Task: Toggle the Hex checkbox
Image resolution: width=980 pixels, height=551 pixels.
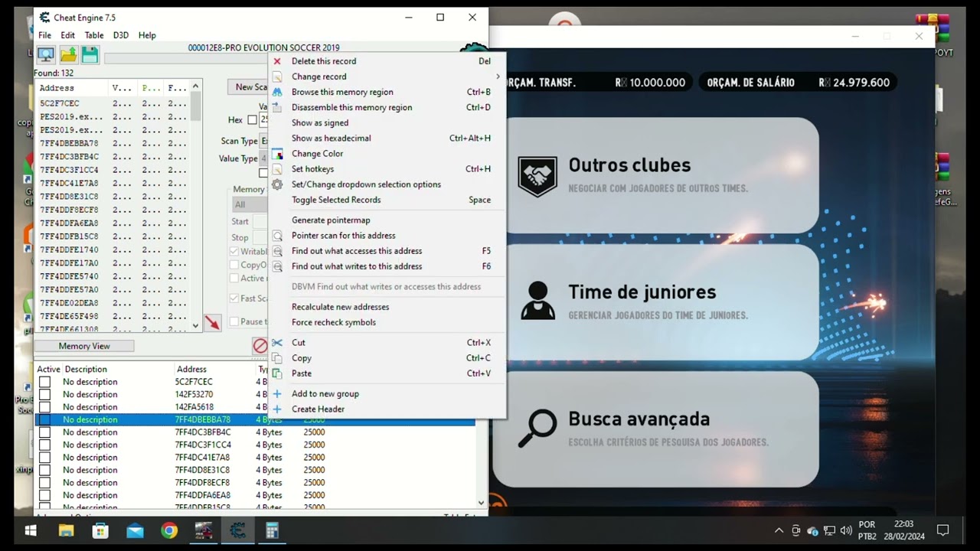Action: tap(252, 120)
